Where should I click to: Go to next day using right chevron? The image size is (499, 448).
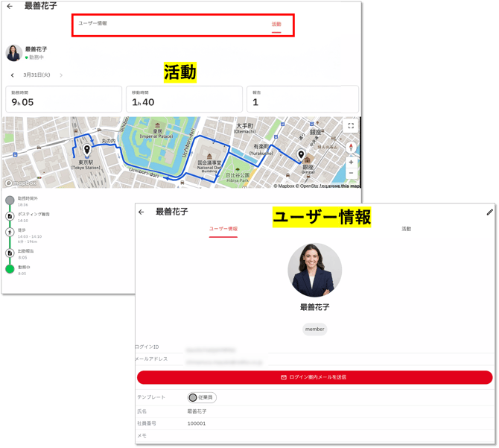(x=61, y=75)
